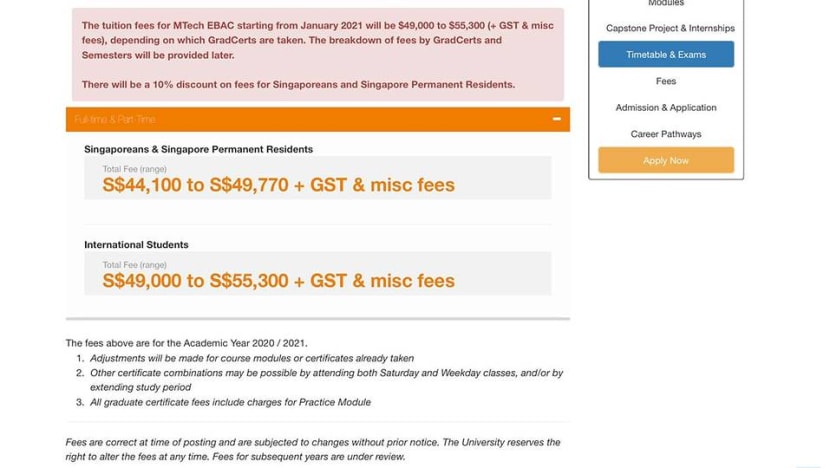
Task: Click the Modules sidebar item
Action: coord(666,3)
